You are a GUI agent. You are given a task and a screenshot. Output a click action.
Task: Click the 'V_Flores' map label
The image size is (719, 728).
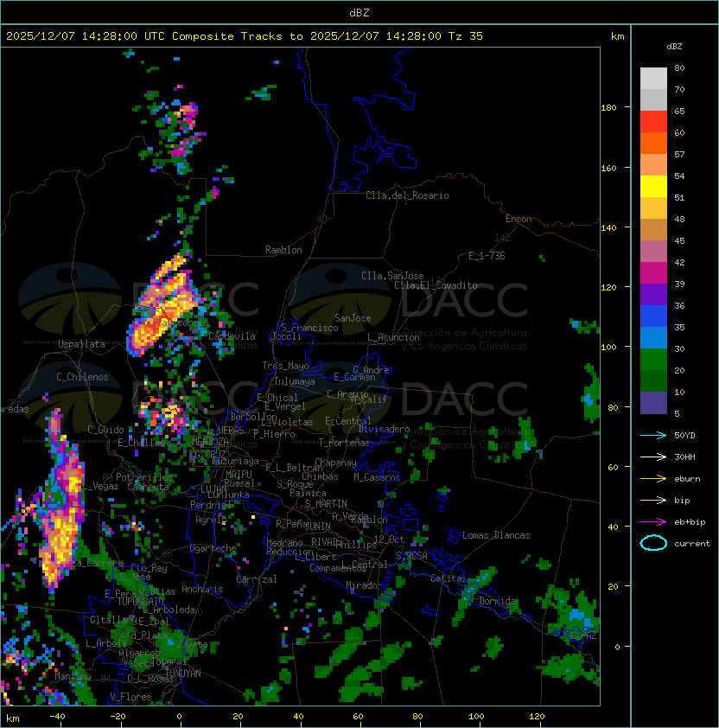click(130, 697)
